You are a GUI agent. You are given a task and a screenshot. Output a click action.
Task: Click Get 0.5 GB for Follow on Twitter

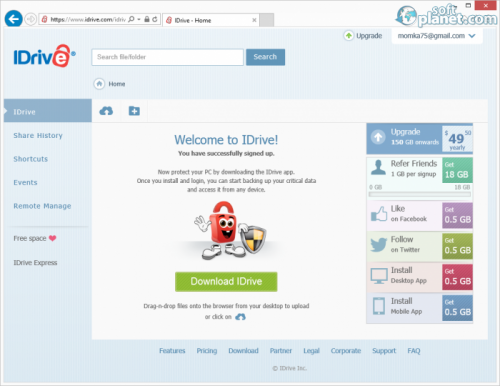point(457,246)
